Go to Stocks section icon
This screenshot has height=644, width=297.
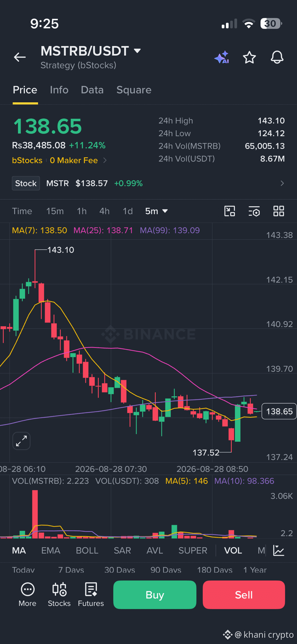click(x=59, y=595)
